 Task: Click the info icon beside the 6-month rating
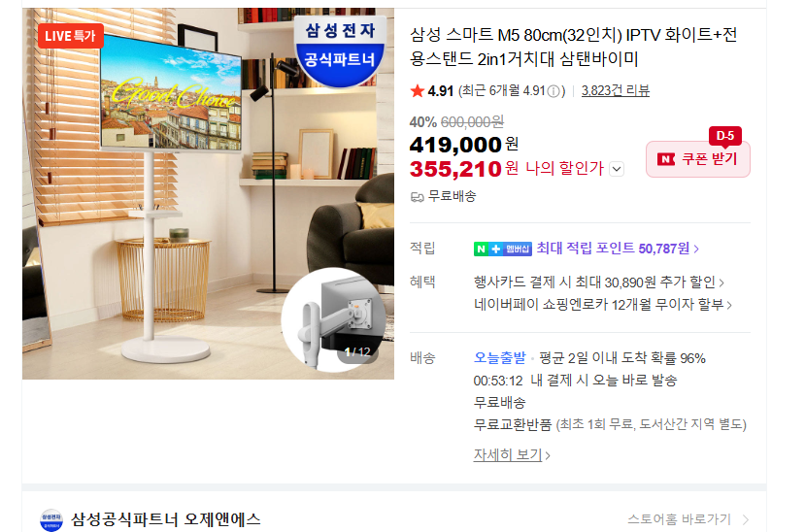click(x=553, y=92)
